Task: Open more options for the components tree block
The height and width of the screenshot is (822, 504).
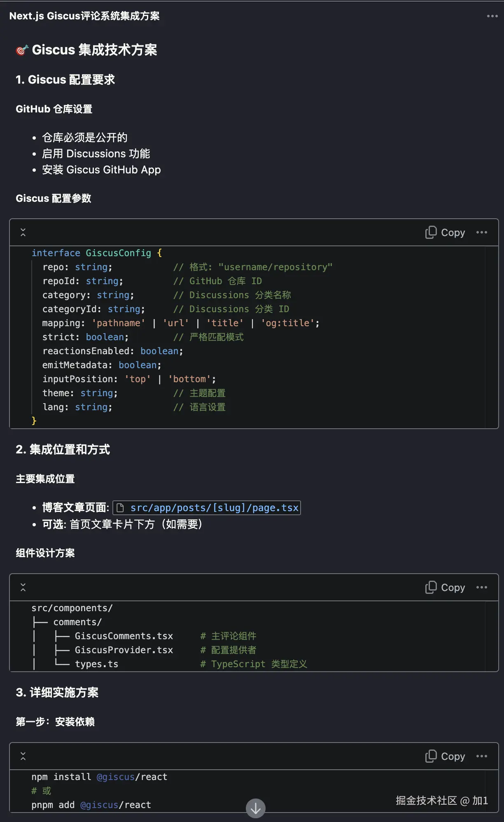Action: click(481, 588)
